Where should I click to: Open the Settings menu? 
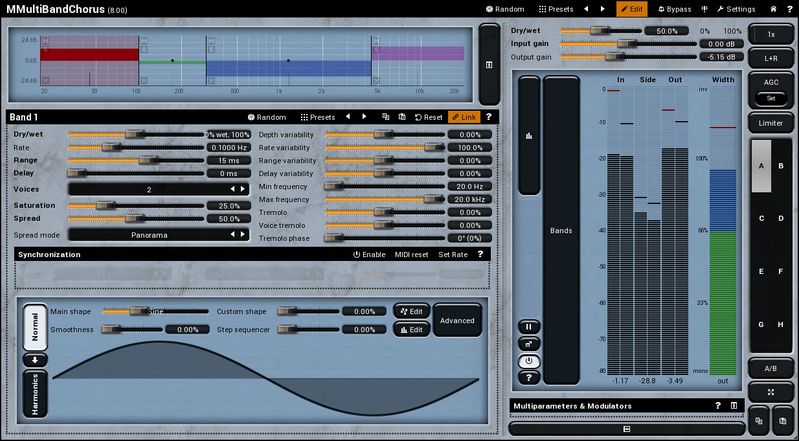tap(735, 9)
